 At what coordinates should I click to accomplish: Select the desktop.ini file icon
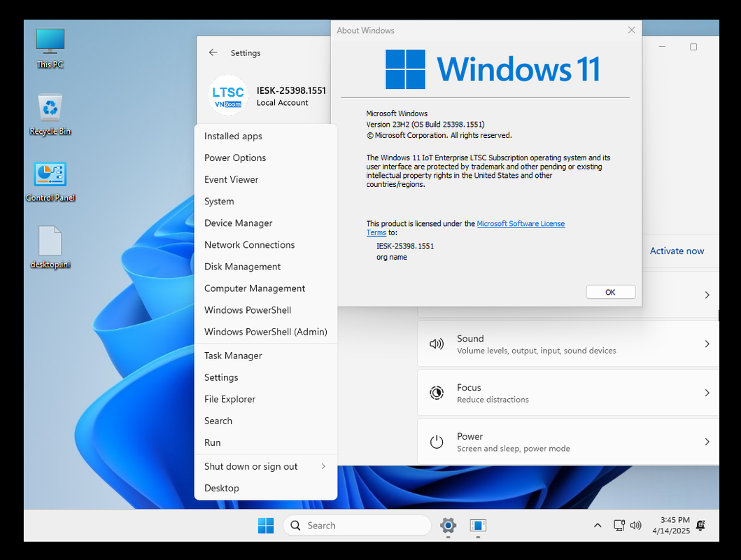click(x=50, y=247)
